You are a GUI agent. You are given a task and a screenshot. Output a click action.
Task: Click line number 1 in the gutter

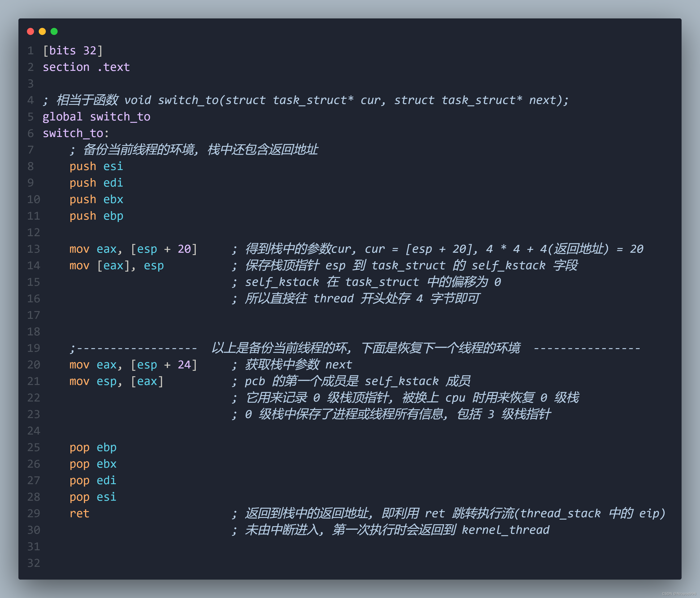(x=31, y=51)
